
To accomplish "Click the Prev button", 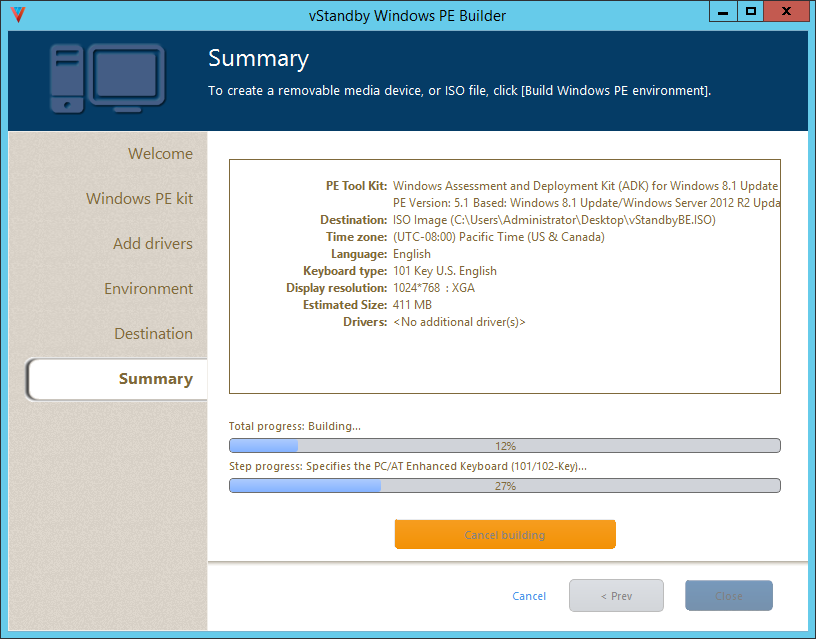I will pos(616,596).
